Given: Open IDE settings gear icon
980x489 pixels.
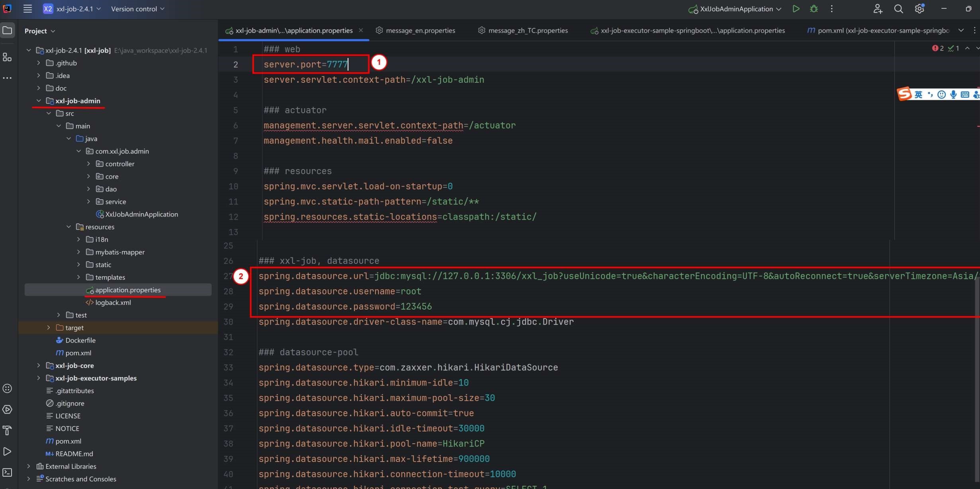Looking at the screenshot, I should (x=919, y=9).
